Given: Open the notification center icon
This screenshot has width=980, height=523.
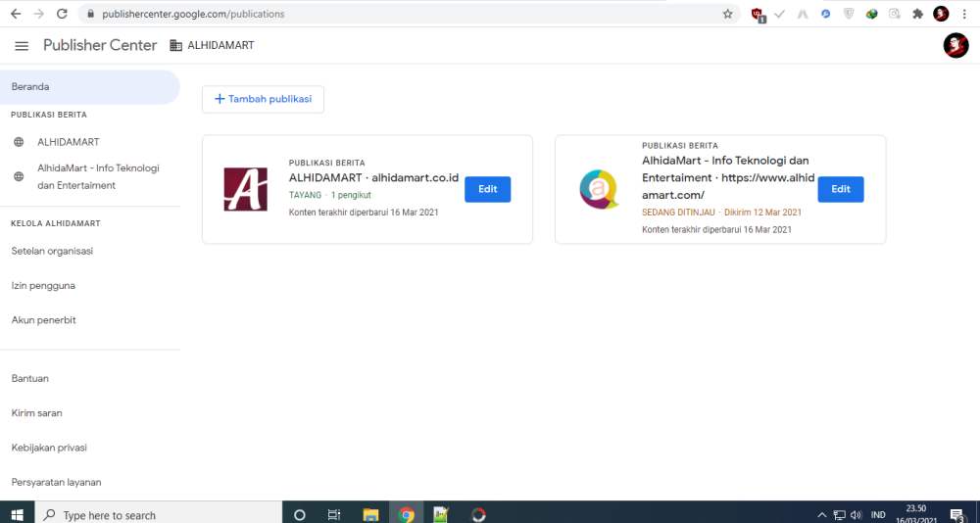Looking at the screenshot, I should tap(956, 515).
